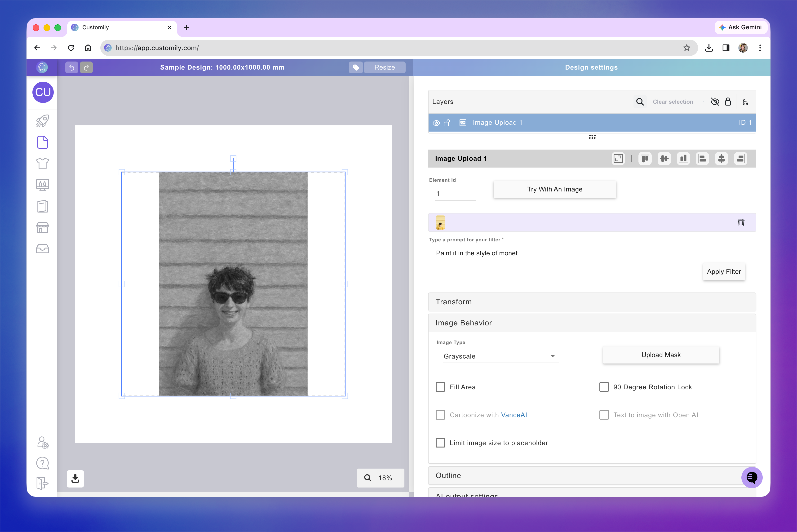Open a new browser tab

186,27
